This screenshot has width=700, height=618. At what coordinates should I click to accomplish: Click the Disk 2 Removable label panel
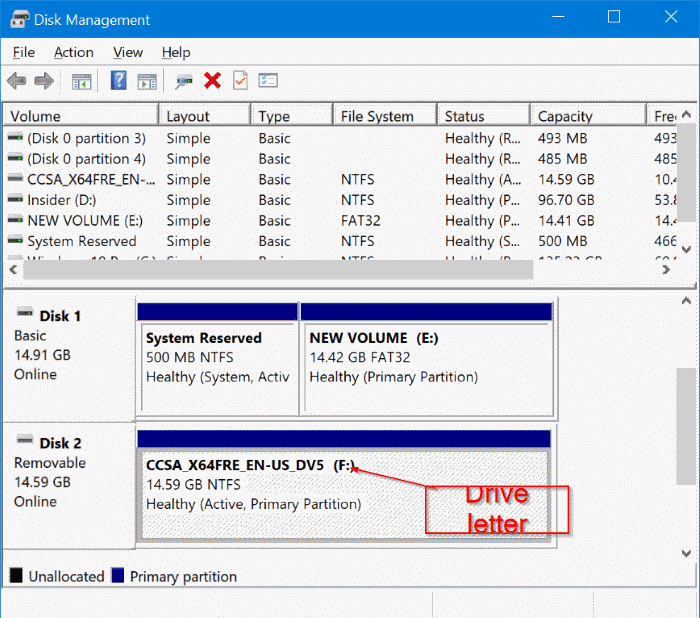click(69, 486)
